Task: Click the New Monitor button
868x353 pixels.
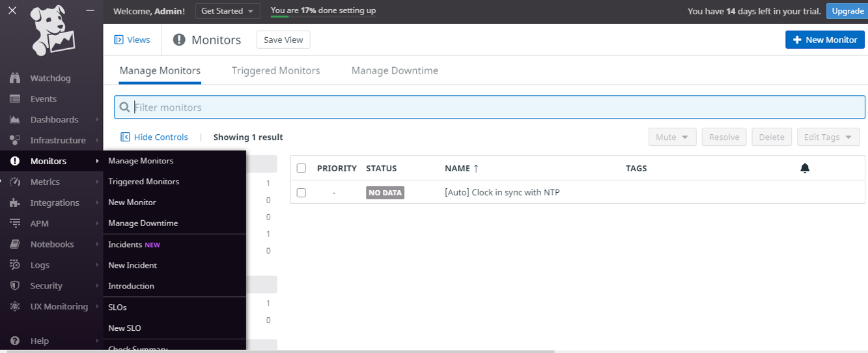Action: (824, 40)
